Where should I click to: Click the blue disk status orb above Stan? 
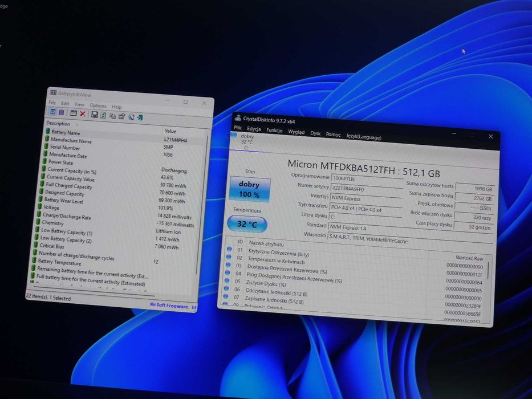234,135
